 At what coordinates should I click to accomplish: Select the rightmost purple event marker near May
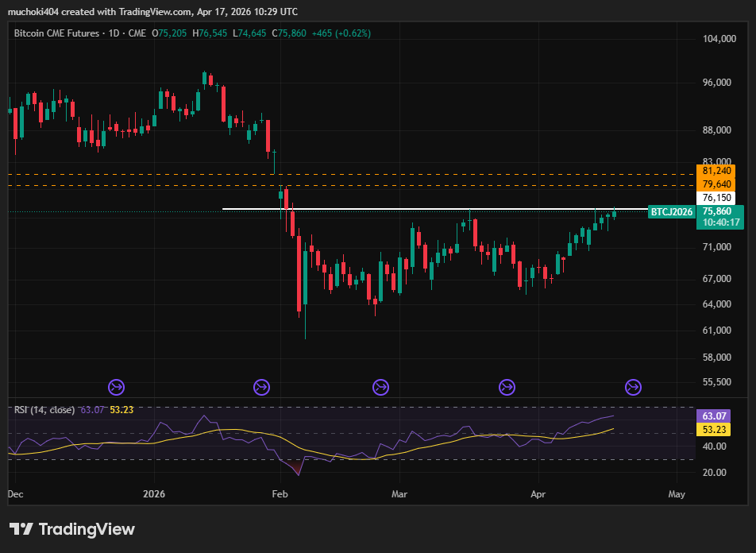pyautogui.click(x=633, y=387)
